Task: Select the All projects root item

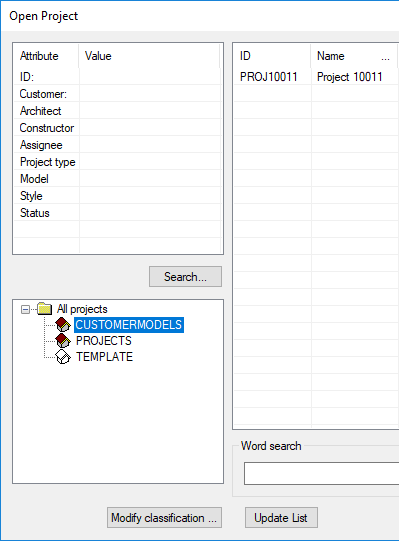Action: coord(82,309)
